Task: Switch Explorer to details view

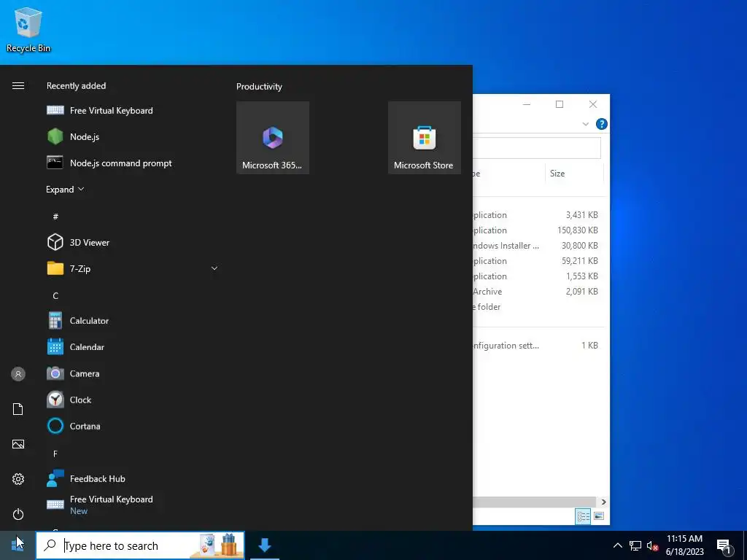Action: [x=583, y=517]
